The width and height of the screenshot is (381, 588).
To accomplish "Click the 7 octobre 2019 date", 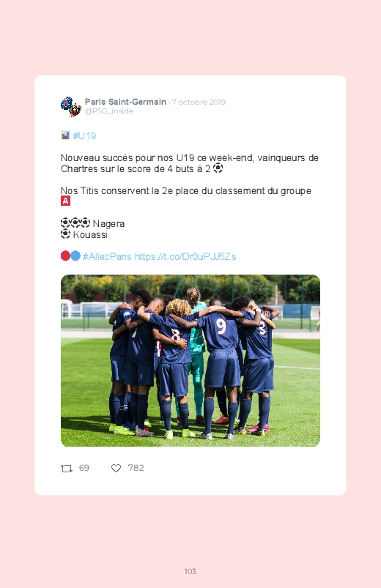I will pyautogui.click(x=199, y=102).
